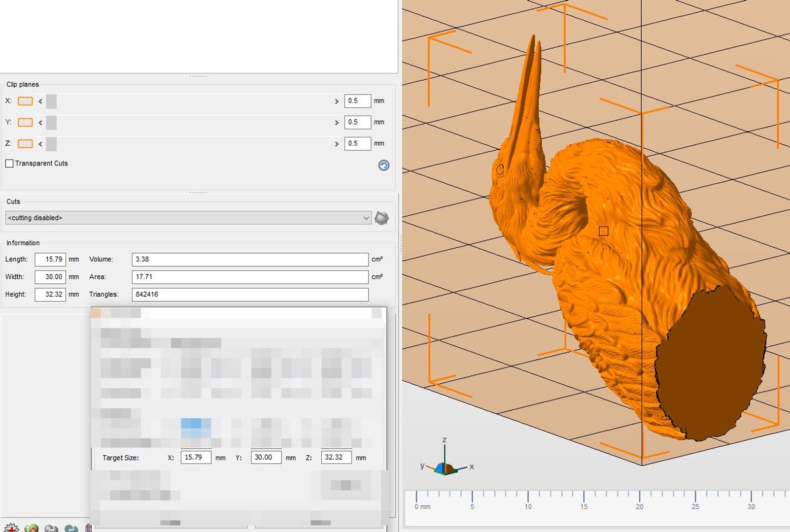Image resolution: width=790 pixels, height=532 pixels.
Task: Click right arrow of Z clip plane slider
Action: [337, 144]
